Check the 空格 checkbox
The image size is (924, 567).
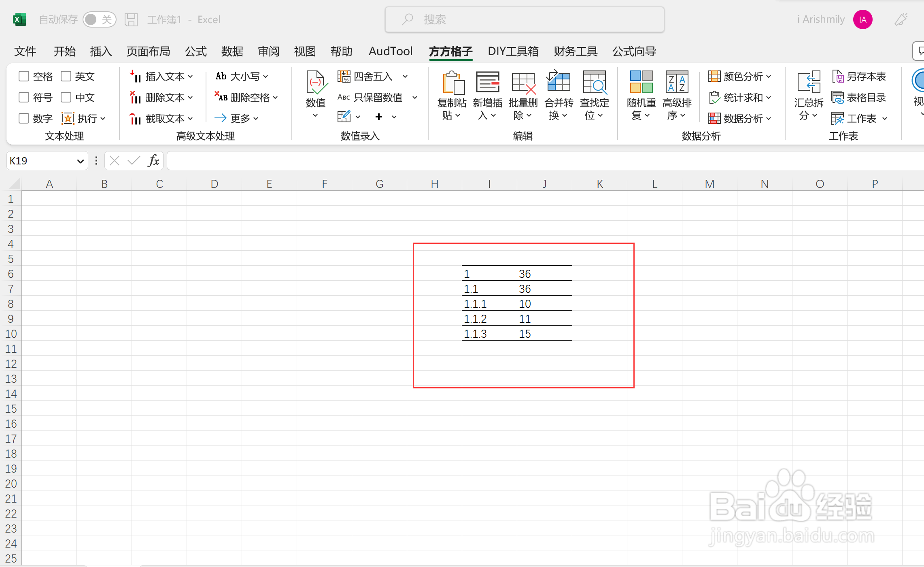(x=24, y=76)
